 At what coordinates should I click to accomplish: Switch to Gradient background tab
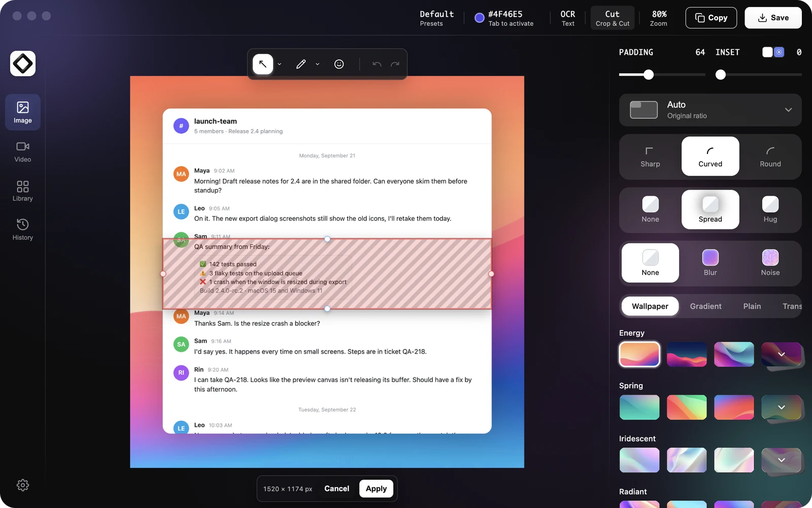click(x=705, y=306)
